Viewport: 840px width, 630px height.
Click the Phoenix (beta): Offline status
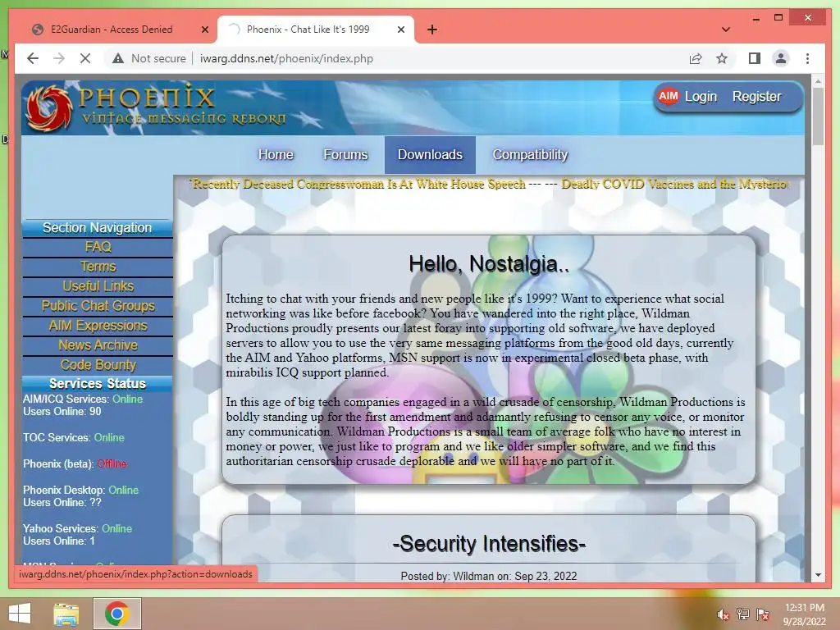[x=75, y=464]
